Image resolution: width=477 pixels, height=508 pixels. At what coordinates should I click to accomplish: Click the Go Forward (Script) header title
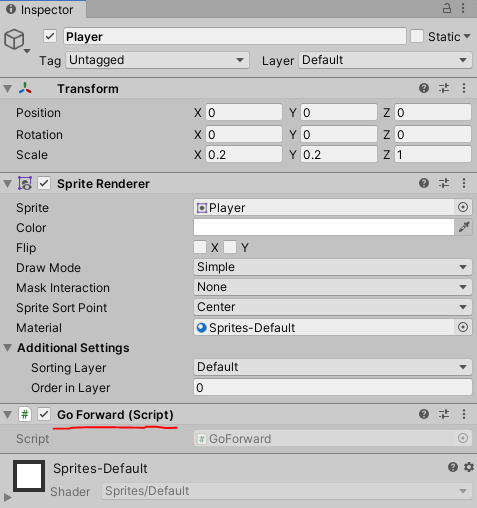(115, 415)
